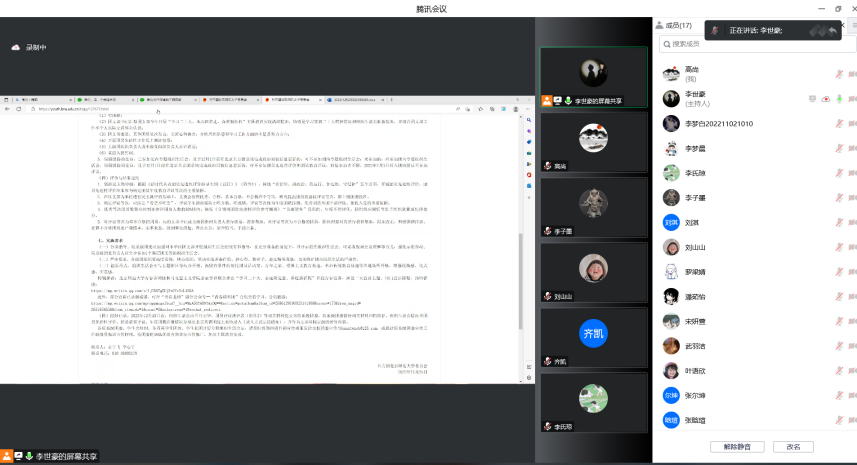Click the person icon in bottom-left sharing bar
This screenshot has height=465, width=857.
7,456
